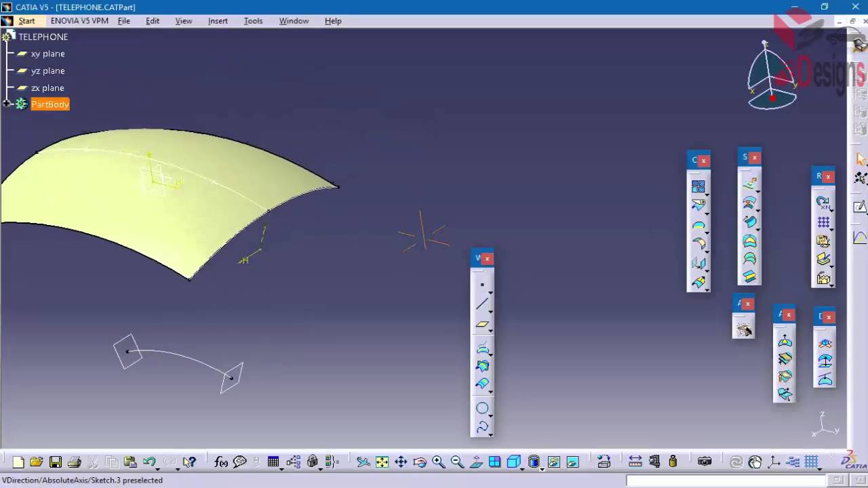
Task: Click the only icon in the small A toolbar
Action: pos(744,329)
